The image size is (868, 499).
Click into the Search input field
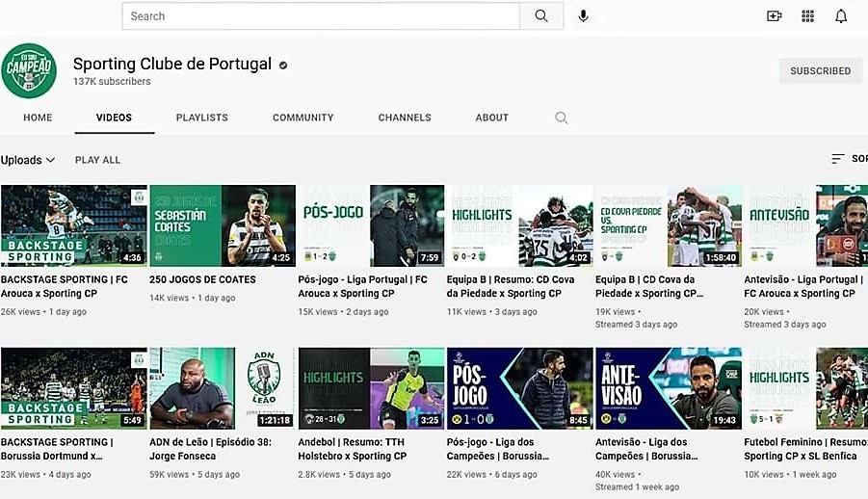coord(321,16)
